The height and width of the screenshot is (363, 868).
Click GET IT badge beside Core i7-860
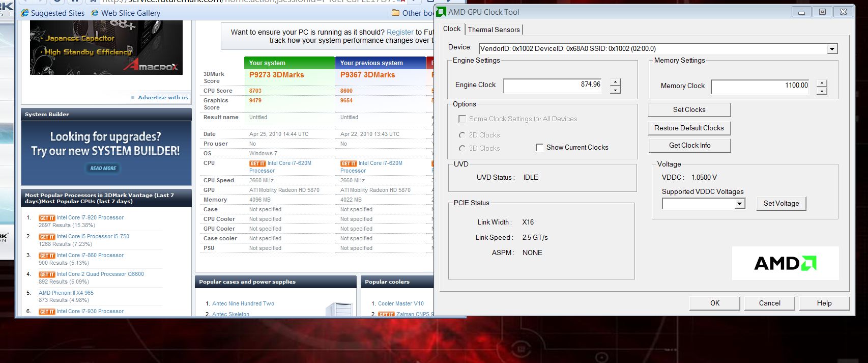(47, 256)
